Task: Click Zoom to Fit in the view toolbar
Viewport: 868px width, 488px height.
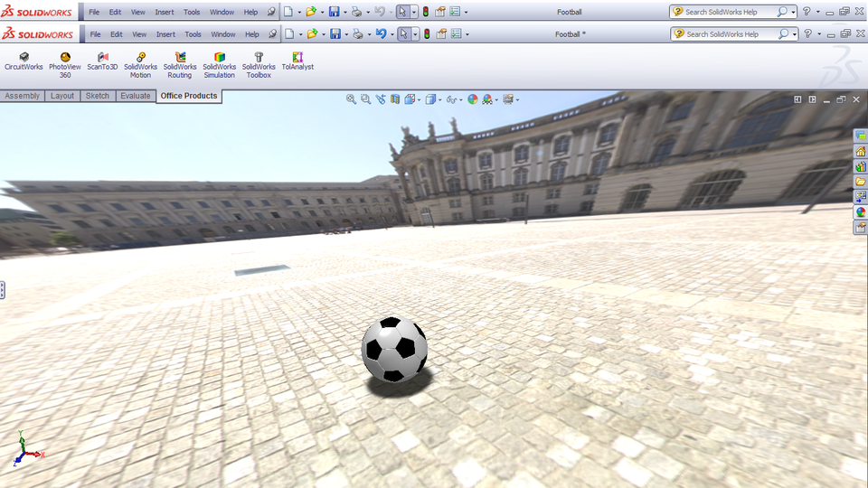Action: [x=351, y=99]
